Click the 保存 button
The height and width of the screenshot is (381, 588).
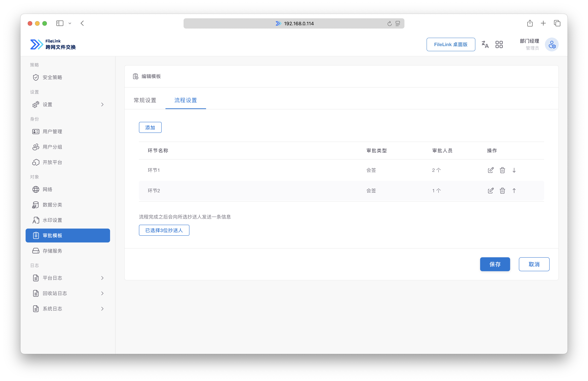495,264
